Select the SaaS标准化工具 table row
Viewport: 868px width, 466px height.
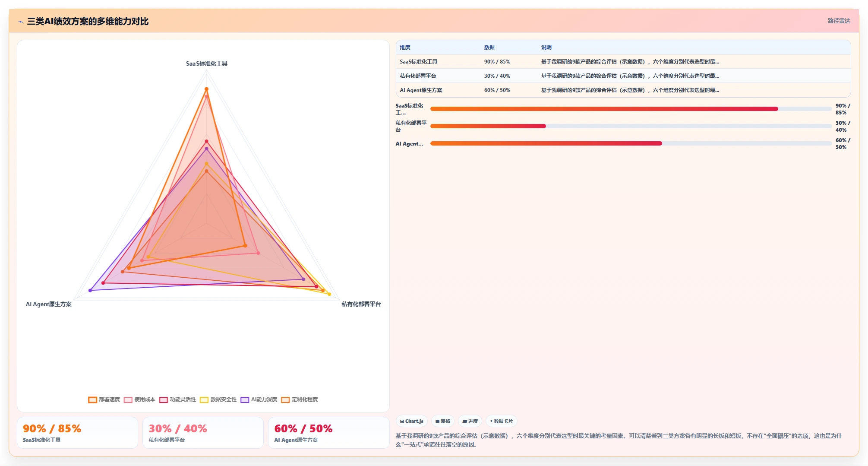coord(623,62)
